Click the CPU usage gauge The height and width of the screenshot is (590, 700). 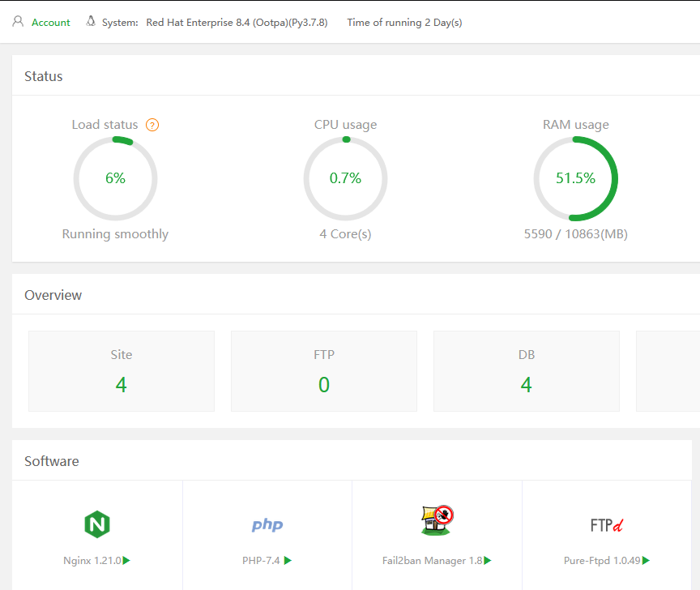[x=345, y=178]
